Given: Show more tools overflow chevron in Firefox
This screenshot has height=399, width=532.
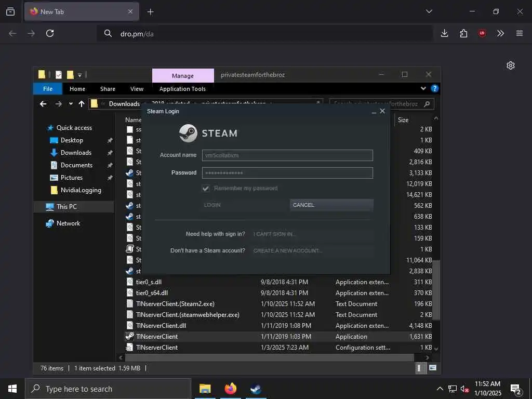Looking at the screenshot, I should point(500,33).
